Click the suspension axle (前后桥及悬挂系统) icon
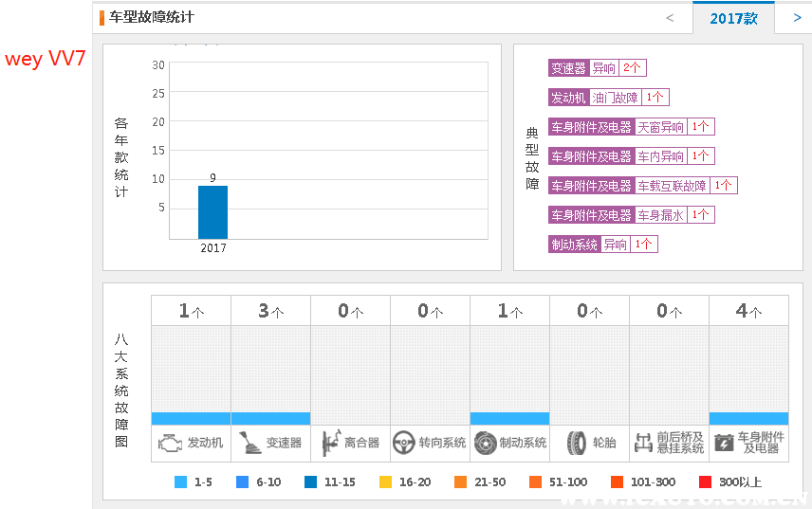The image size is (812, 509). (644, 443)
